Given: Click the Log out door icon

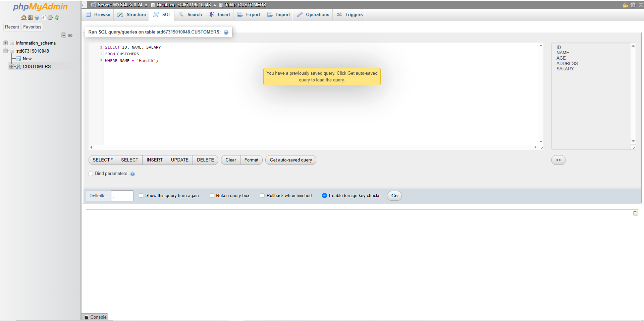Looking at the screenshot, I should click(x=31, y=17).
